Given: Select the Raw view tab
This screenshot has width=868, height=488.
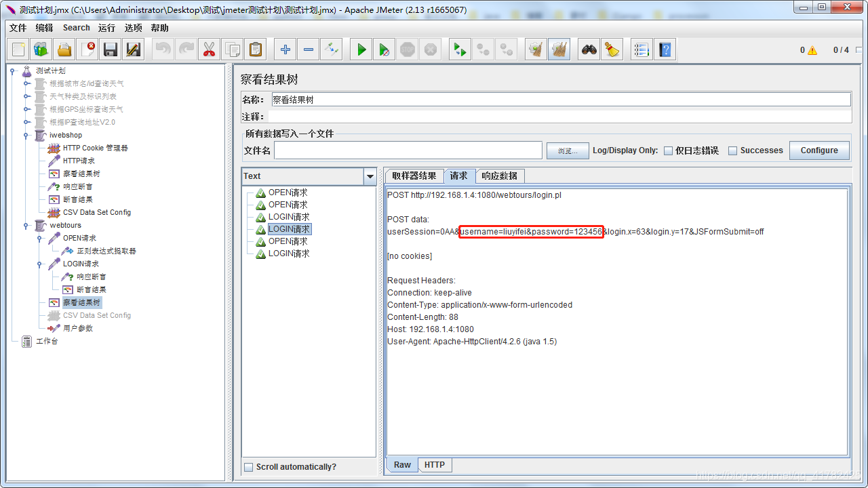Looking at the screenshot, I should pos(402,465).
